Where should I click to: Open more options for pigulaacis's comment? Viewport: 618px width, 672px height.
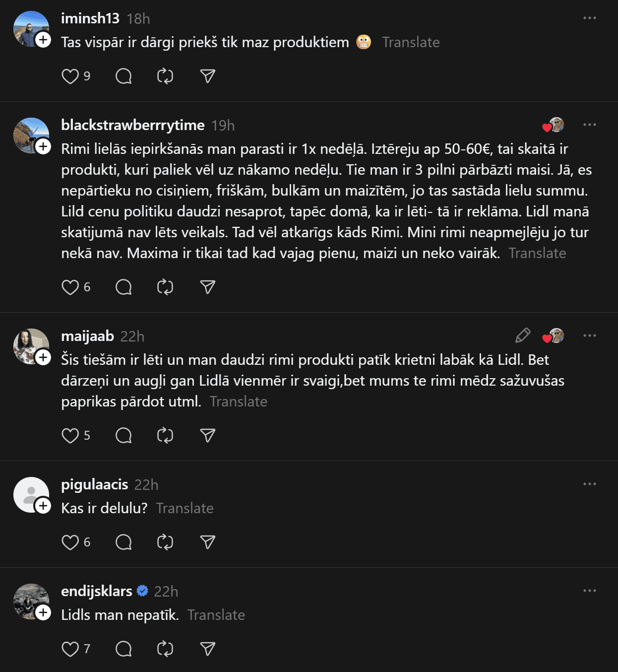590,484
